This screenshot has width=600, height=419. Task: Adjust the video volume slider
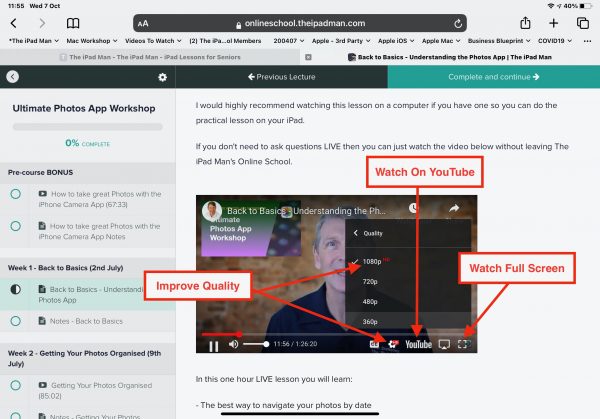coord(256,344)
